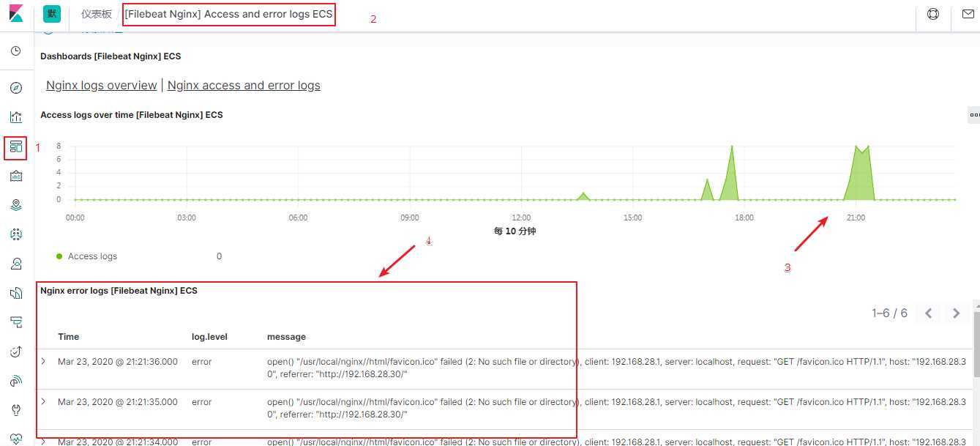Open Discover compass icon in sidebar

click(x=16, y=88)
